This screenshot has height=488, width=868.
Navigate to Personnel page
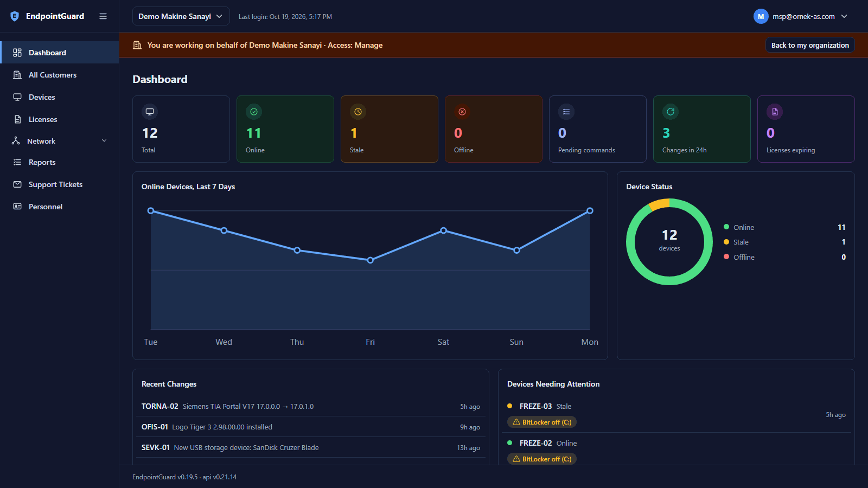[60, 207]
